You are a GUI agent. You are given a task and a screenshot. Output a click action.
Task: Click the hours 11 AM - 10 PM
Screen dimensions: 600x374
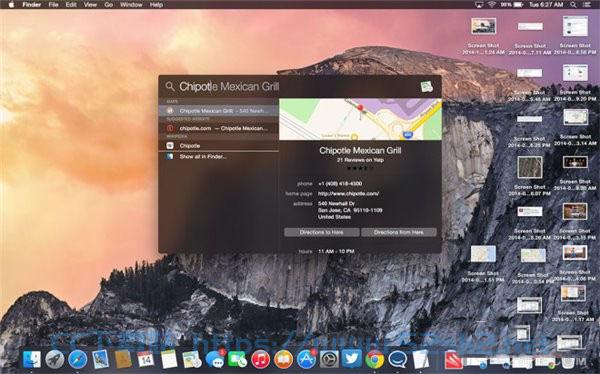click(336, 252)
